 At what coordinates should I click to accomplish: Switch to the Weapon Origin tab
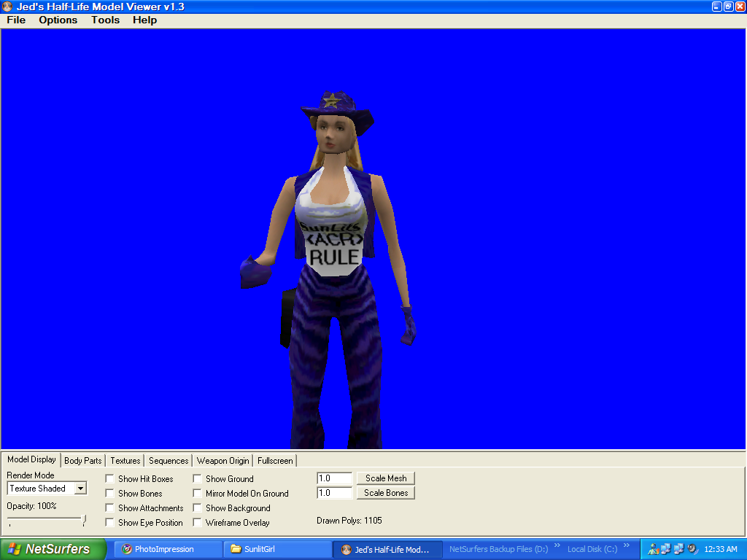pyautogui.click(x=223, y=461)
